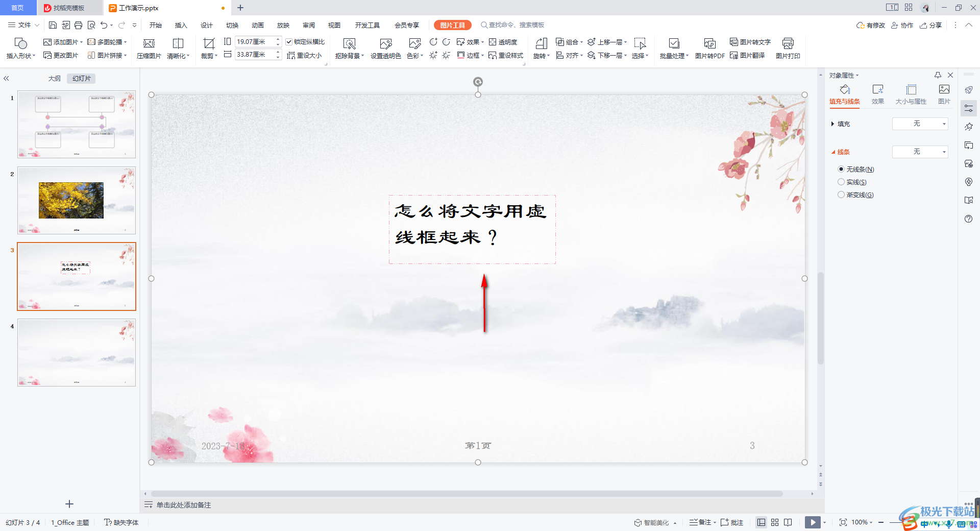This screenshot has width=980, height=531.
Task: Collapse the Line section
Action: 833,152
